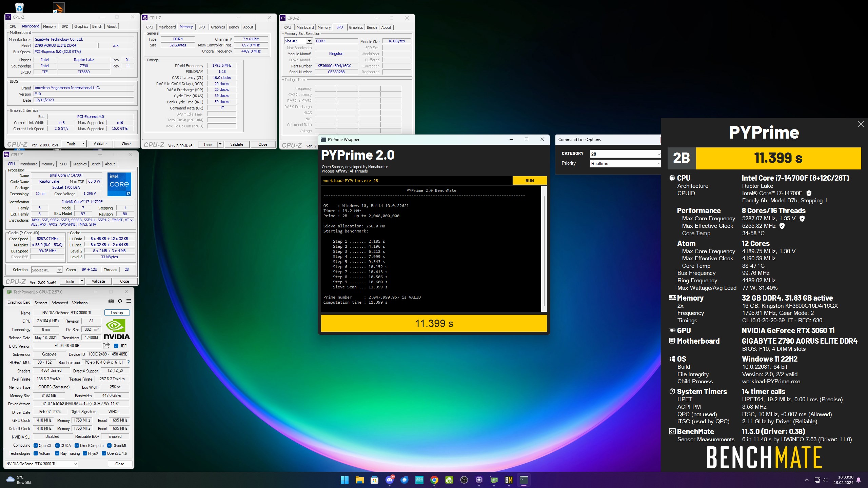Show hidden system tray icons chevron

[x=807, y=480]
